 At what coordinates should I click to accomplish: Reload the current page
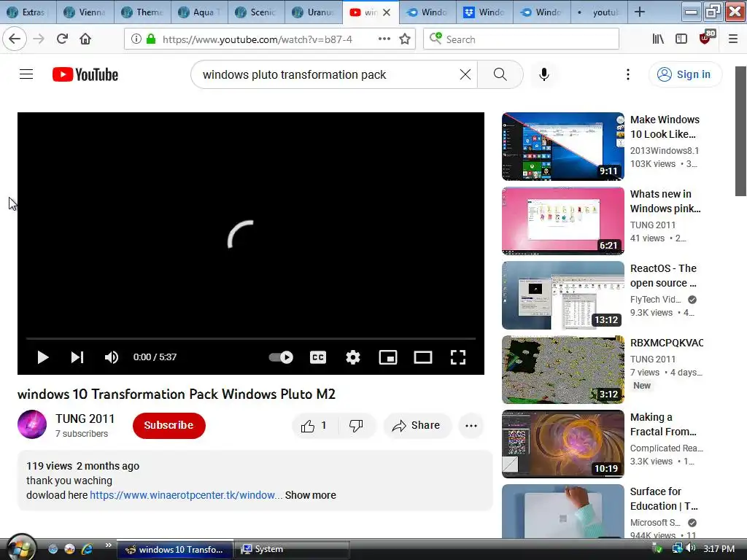(62, 39)
